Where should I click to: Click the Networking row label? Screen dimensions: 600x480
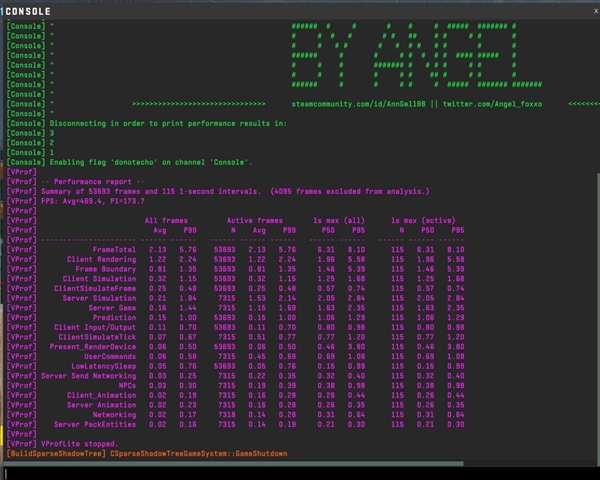[x=114, y=415]
